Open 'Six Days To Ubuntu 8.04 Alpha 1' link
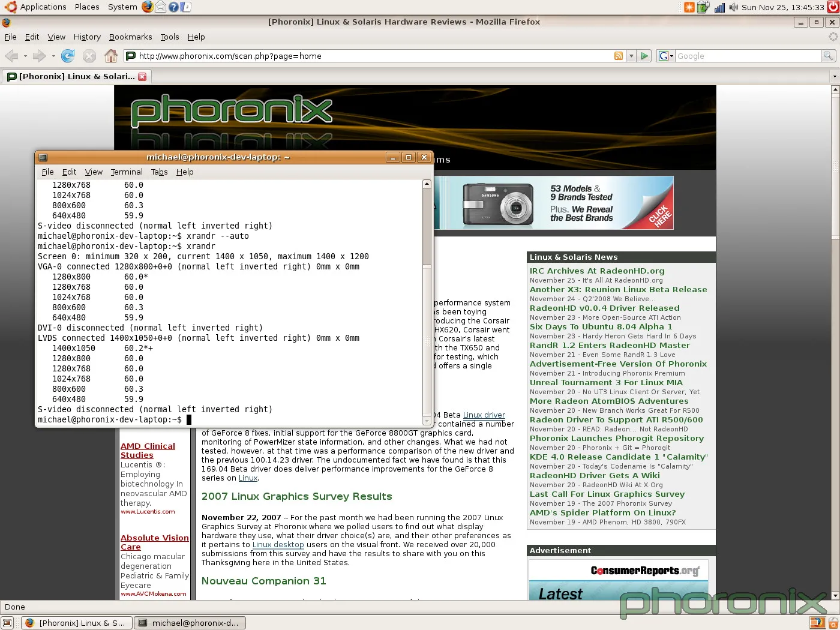This screenshot has height=630, width=840. click(601, 326)
